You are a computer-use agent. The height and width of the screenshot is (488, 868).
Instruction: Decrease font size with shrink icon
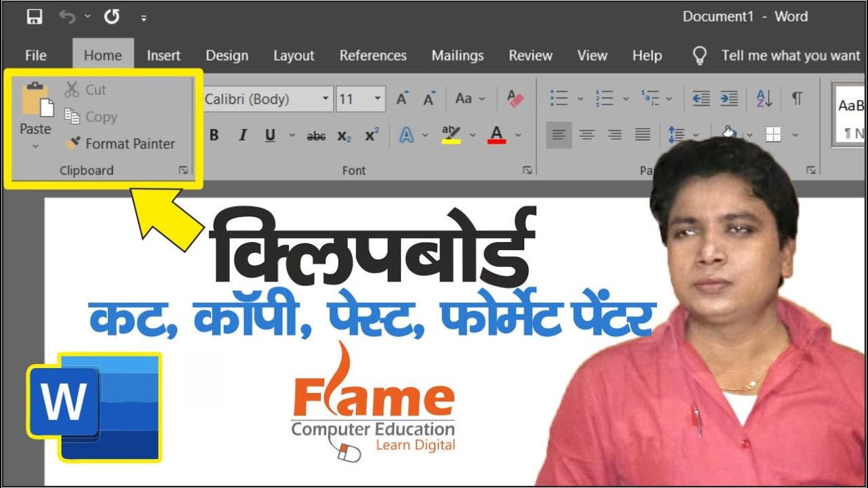(429, 99)
